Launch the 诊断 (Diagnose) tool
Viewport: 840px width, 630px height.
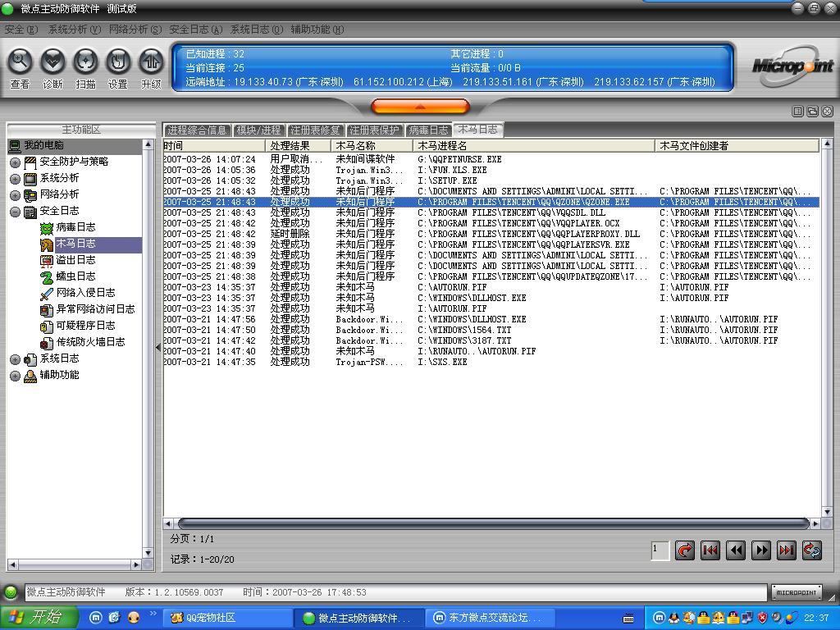52,62
